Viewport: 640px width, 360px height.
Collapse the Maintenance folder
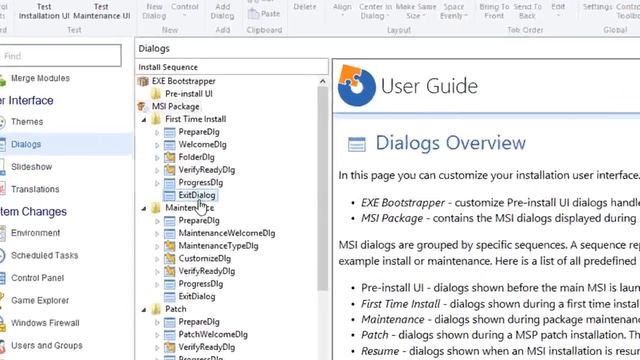tap(144, 208)
